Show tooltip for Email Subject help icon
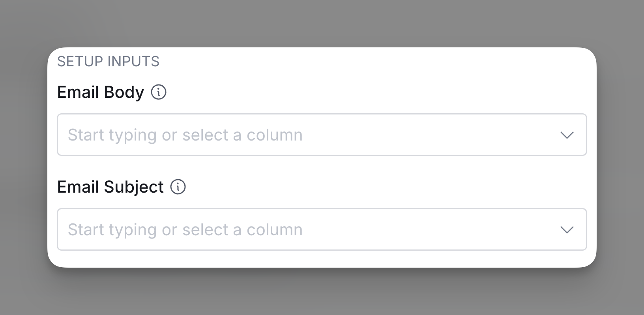 (x=178, y=187)
